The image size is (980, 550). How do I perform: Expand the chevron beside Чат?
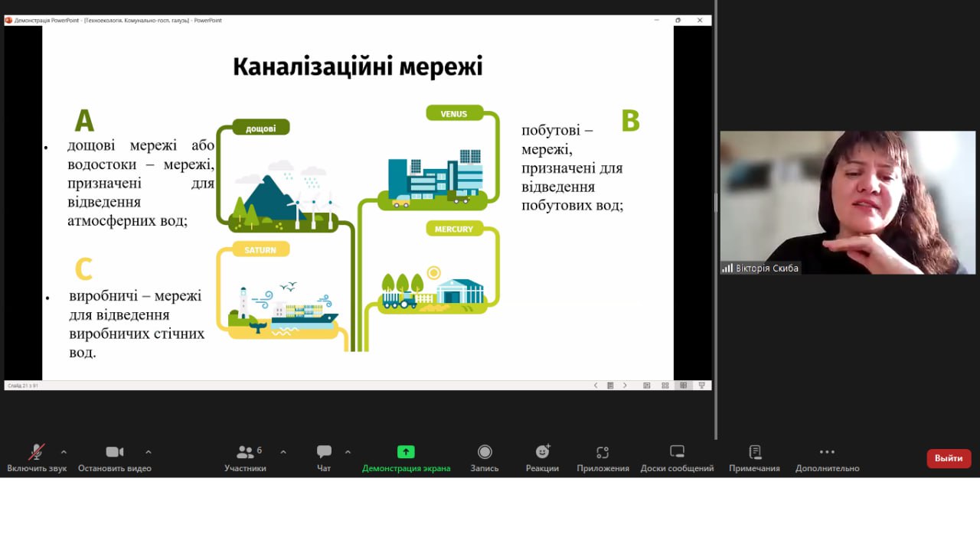pyautogui.click(x=348, y=452)
